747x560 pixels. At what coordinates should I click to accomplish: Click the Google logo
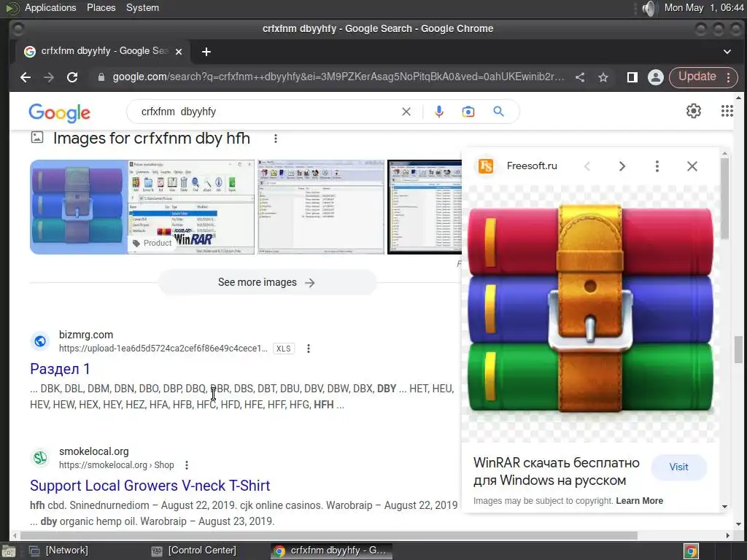coord(60,113)
